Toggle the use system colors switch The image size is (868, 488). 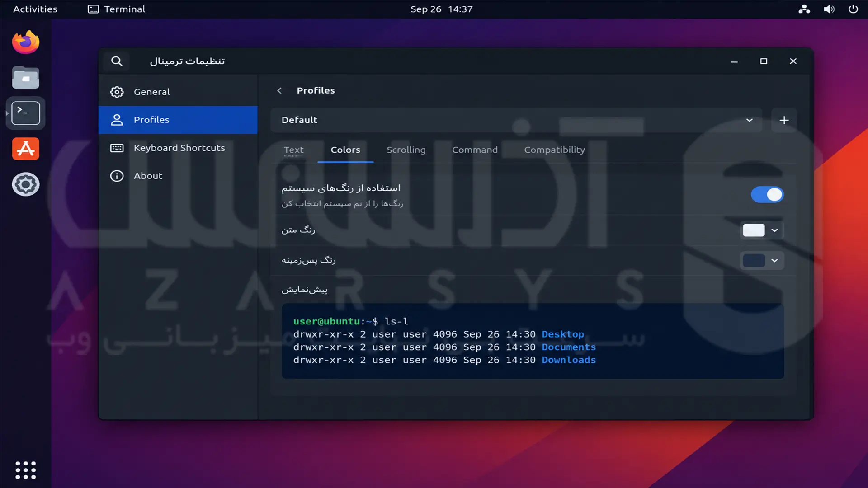tap(767, 195)
